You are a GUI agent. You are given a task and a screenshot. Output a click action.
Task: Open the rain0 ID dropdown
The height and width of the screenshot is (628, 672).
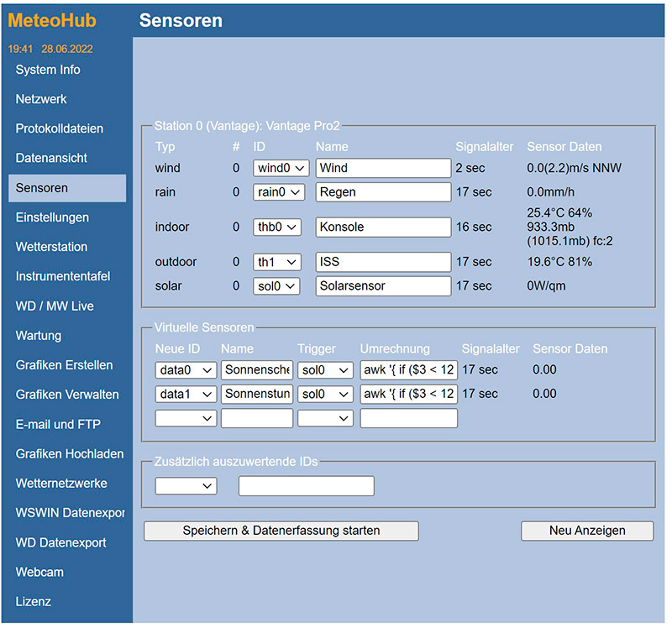tap(279, 192)
